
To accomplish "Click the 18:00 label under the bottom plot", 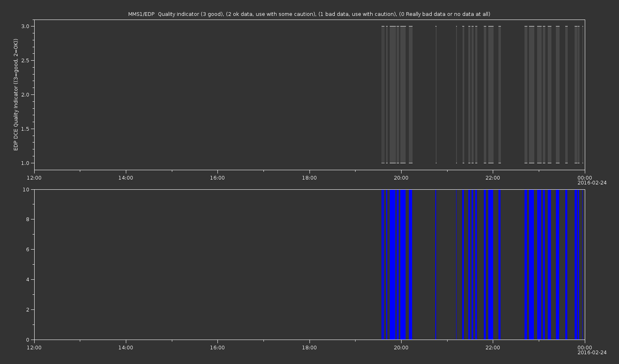I will 309,347.
